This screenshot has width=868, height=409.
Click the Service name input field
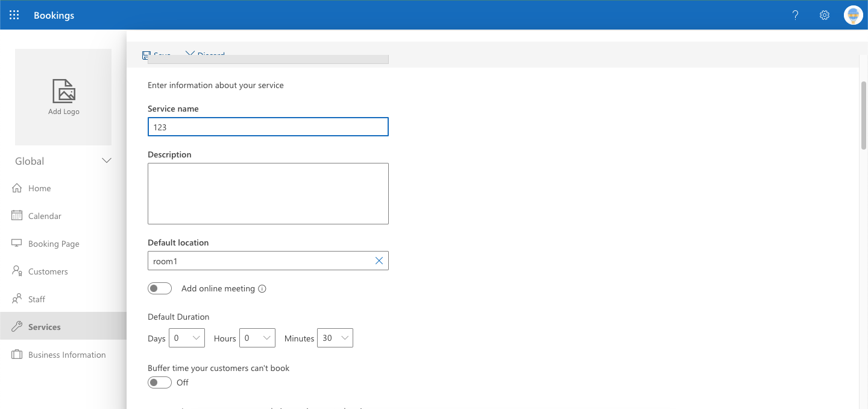coord(268,127)
